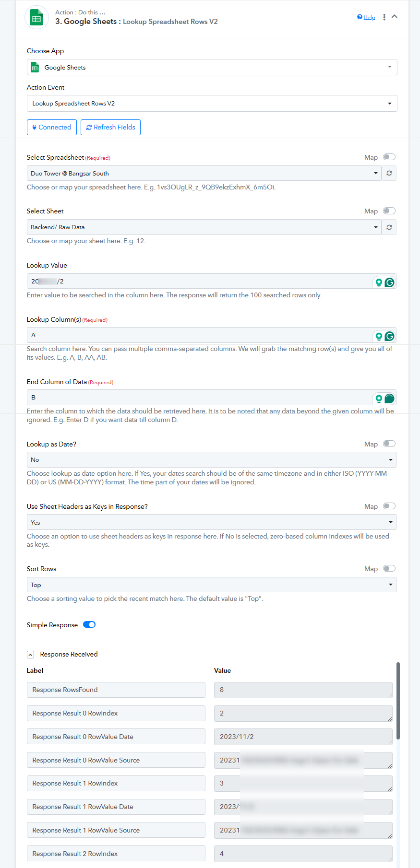This screenshot has height=868, width=420.
Task: Collapse the Response Received section
Action: [x=31, y=655]
